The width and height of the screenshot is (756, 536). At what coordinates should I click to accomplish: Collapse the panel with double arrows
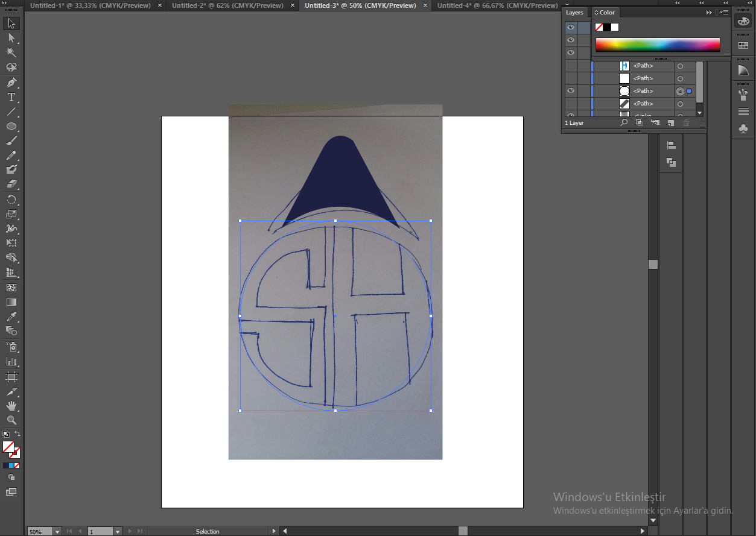click(x=710, y=12)
